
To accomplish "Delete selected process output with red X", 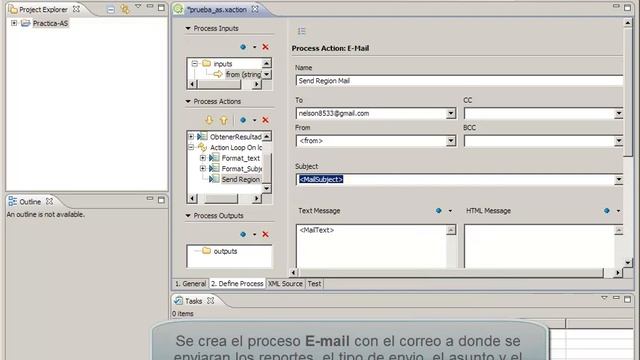I will [265, 234].
